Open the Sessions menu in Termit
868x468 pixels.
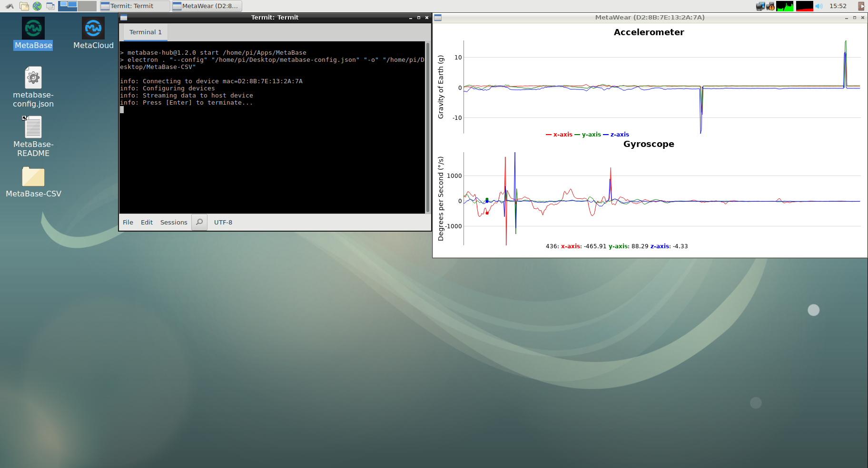pyautogui.click(x=174, y=222)
